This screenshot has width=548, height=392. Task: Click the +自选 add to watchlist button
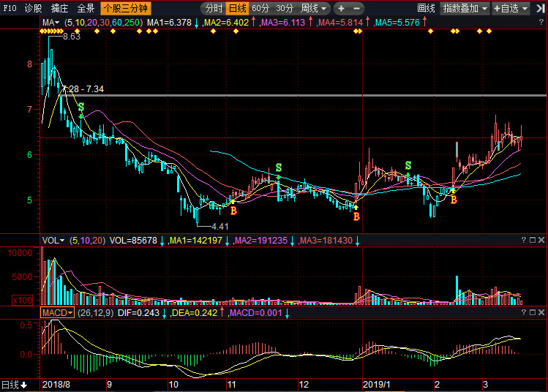[519, 9]
